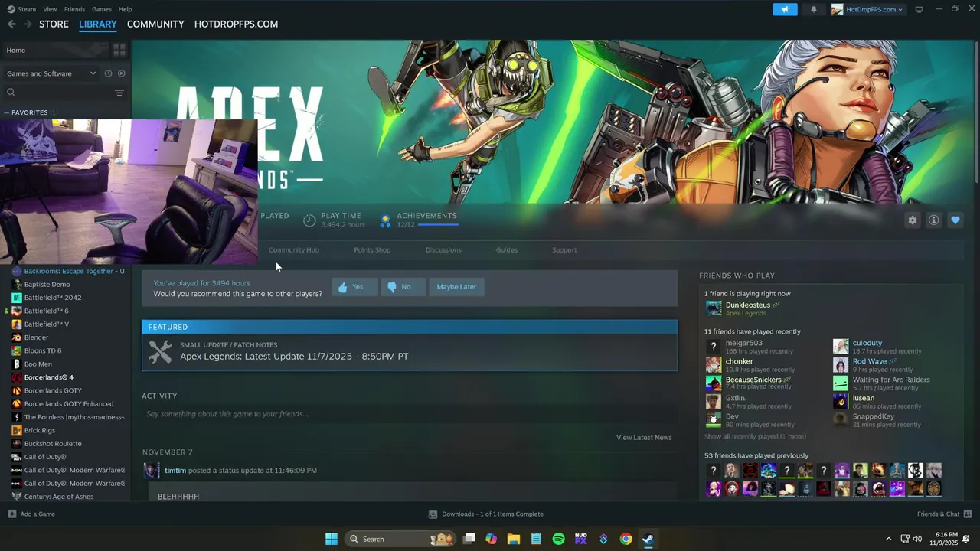Click Add a Game plus icon
Screen dimensions: 980x551
coord(11,514)
